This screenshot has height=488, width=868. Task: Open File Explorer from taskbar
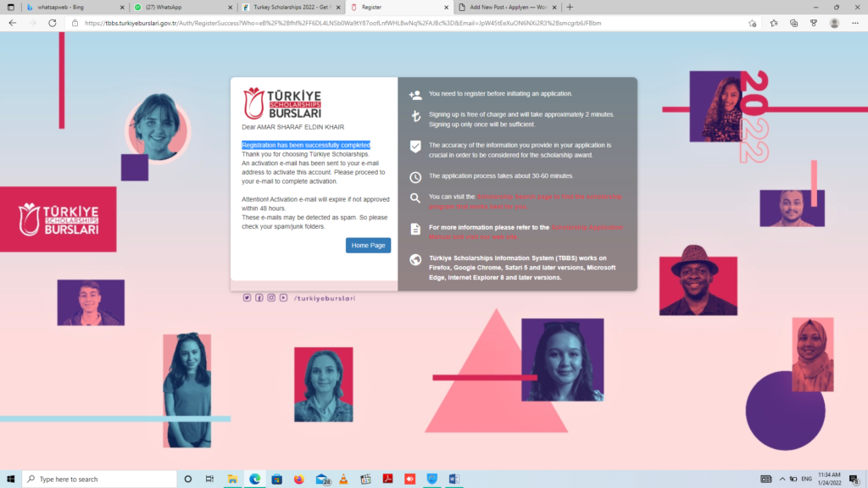coord(232,480)
